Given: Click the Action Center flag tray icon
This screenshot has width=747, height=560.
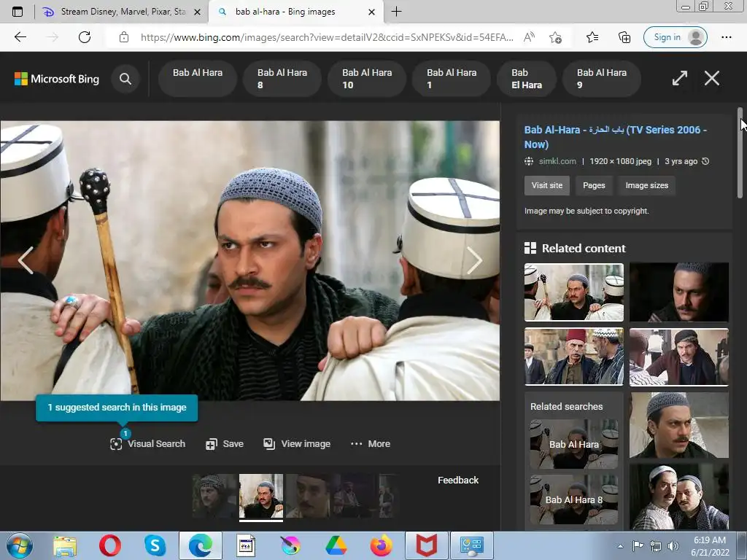Looking at the screenshot, I should 638,546.
